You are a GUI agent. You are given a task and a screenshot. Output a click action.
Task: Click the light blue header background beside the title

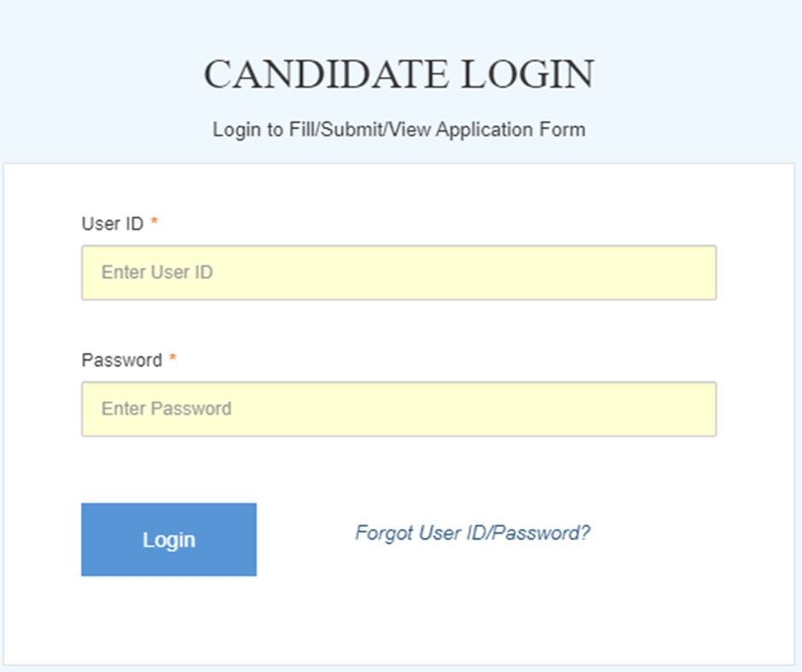(102, 77)
